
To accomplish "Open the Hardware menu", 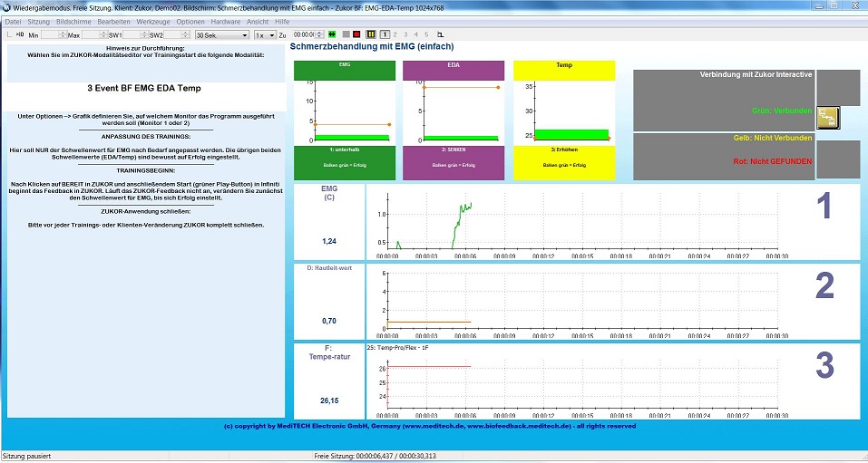I will 225,22.
